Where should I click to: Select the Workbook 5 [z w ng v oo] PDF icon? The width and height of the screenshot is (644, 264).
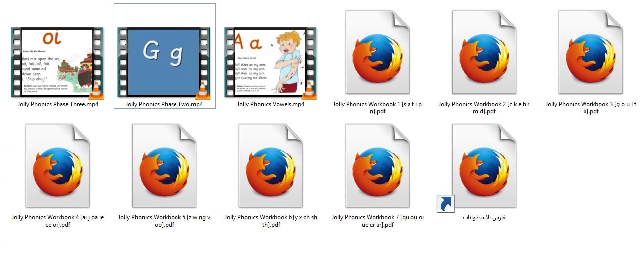[164, 165]
